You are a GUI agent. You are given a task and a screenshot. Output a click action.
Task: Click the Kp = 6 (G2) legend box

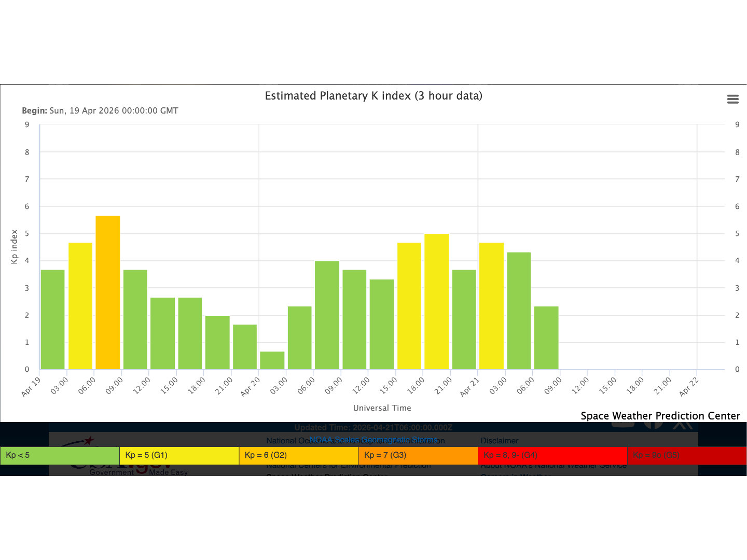[298, 455]
